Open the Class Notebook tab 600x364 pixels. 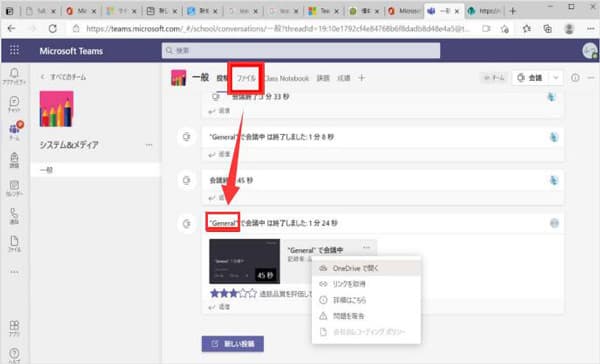(x=286, y=78)
